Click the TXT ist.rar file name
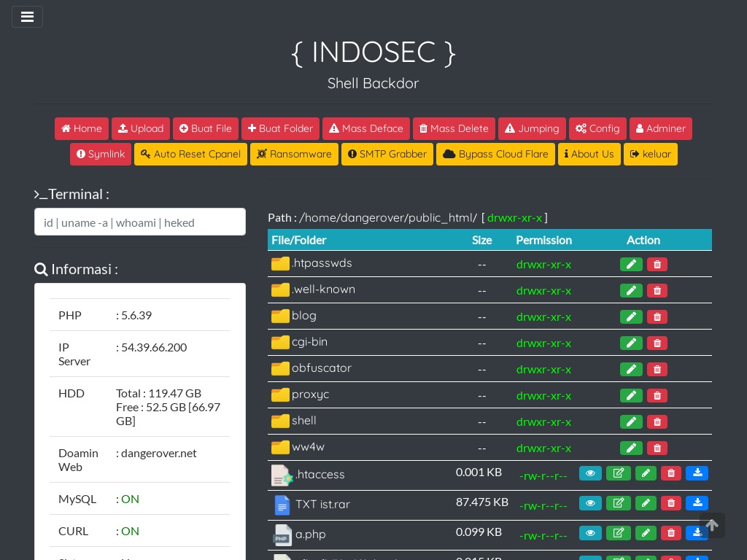This screenshot has height=560, width=747. coord(322,505)
